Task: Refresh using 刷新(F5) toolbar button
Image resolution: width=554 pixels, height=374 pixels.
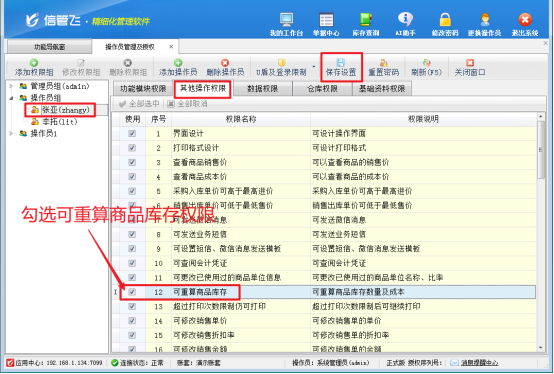Action: tap(426, 67)
